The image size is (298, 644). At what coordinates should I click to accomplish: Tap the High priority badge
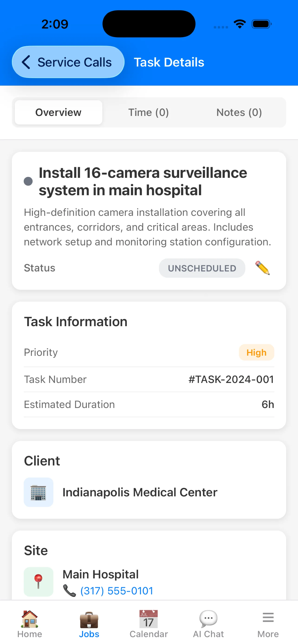pyautogui.click(x=256, y=352)
